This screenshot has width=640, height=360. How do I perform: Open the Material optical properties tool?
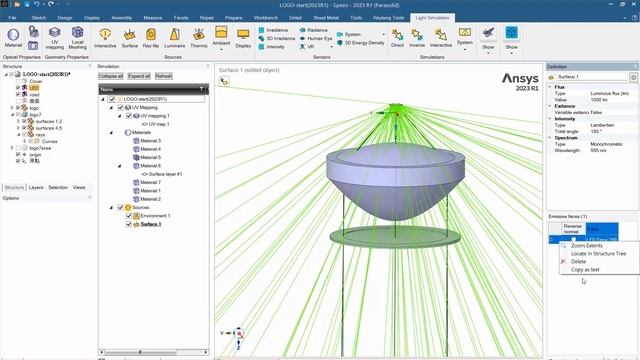tap(13, 37)
